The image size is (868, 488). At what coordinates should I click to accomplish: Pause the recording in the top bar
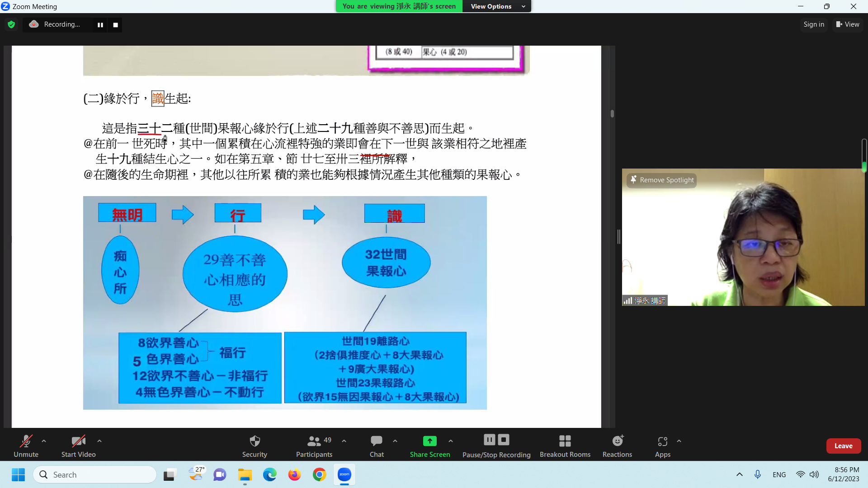pos(100,25)
